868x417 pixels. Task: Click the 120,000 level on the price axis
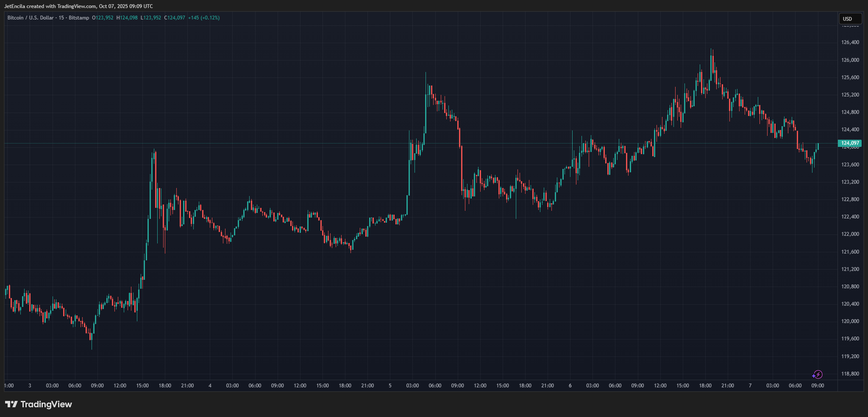[x=850, y=321]
